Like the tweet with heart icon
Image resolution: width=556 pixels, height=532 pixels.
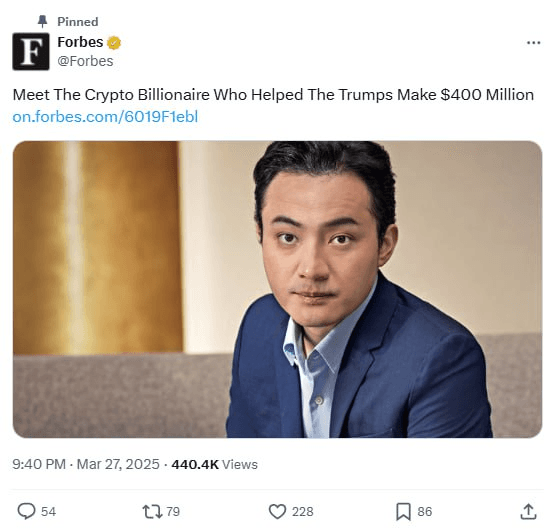pos(277,511)
